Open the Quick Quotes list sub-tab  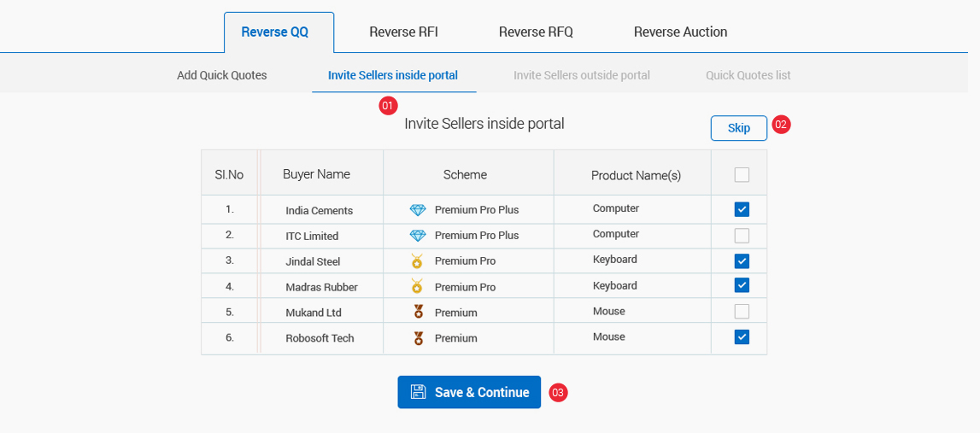point(748,75)
